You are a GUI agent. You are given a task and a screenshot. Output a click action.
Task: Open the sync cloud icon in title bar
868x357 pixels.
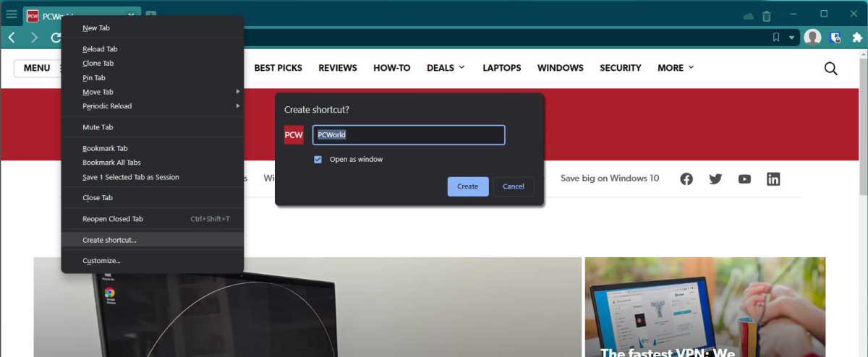[749, 16]
